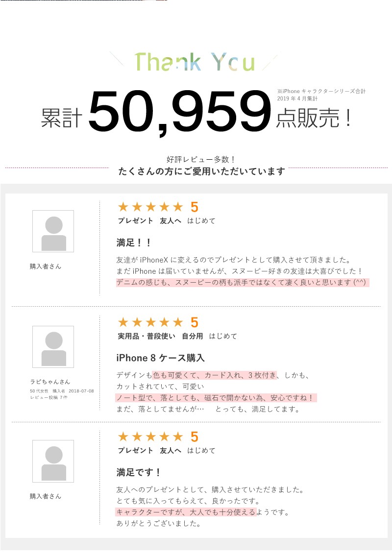Open the ラビちゃんさん reviewer name link
This screenshot has width=392, height=559.
click(x=50, y=382)
